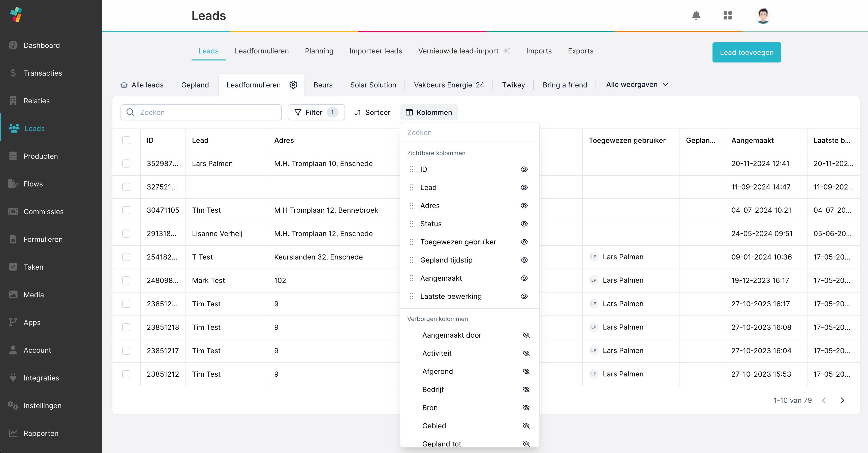Tick the checkbox for Lars Palmen's row

click(126, 164)
